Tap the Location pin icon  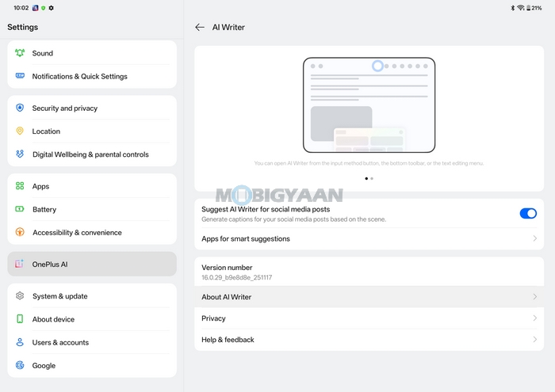coord(20,131)
